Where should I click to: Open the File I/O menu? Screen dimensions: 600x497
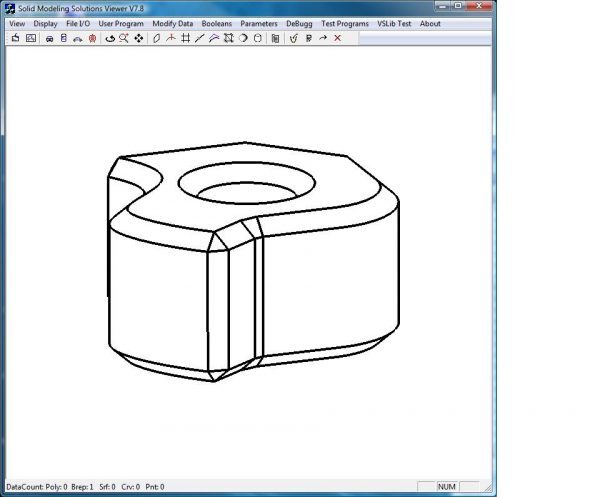pyautogui.click(x=78, y=23)
